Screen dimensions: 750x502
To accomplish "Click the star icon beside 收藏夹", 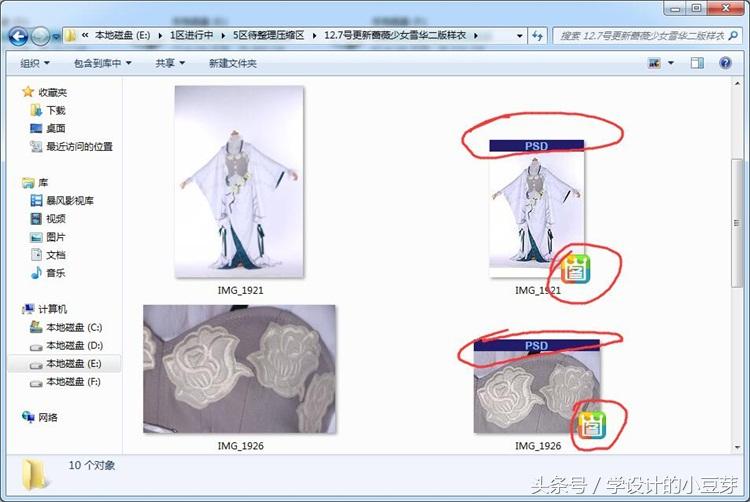I will (28, 91).
